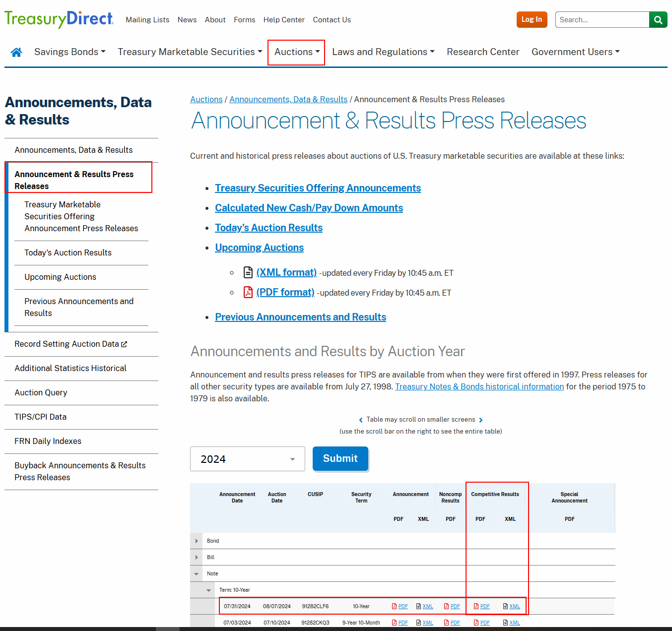
Task: Open the (XML format) link
Action: [286, 272]
